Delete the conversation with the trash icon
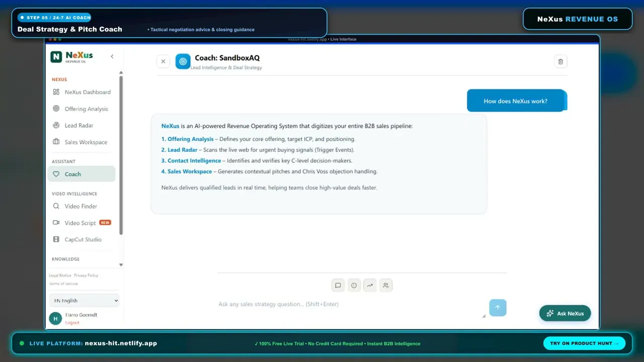The height and width of the screenshot is (362, 644). point(560,61)
